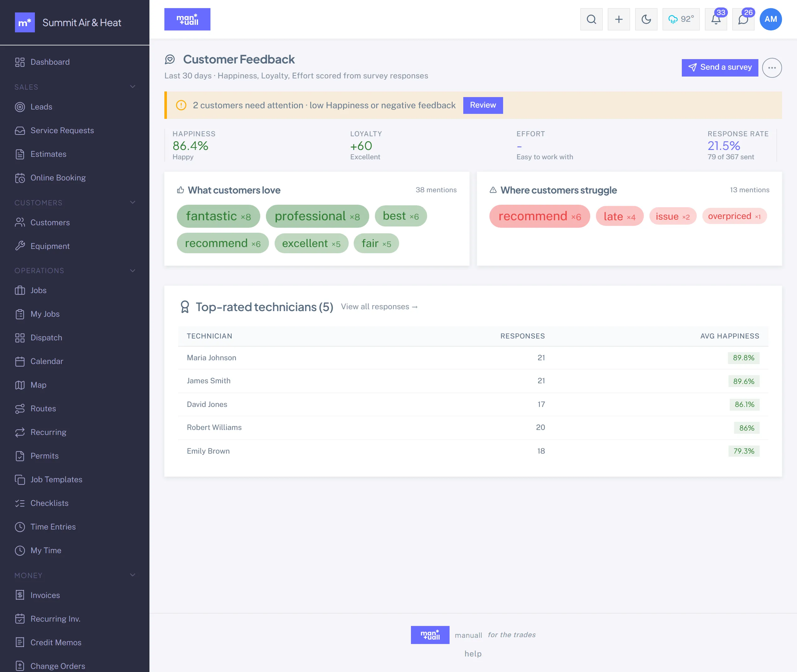Select the green 'recommend ×6' tag

click(223, 243)
